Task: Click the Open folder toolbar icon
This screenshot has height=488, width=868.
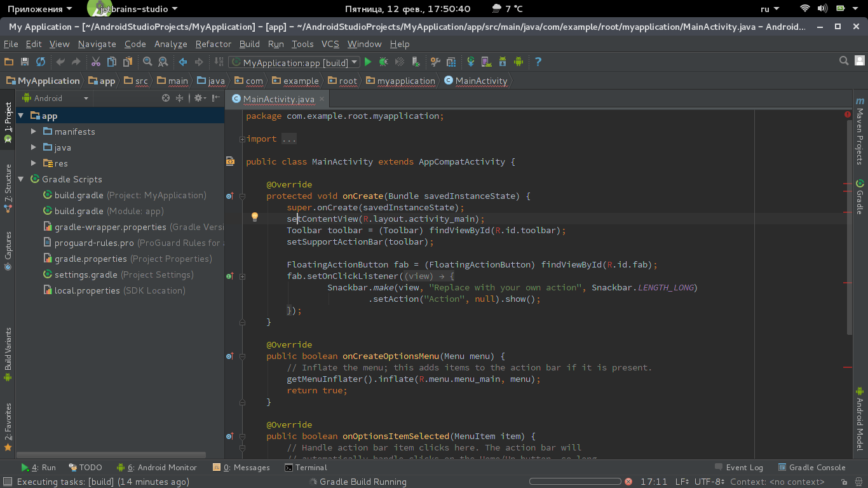Action: (9, 62)
